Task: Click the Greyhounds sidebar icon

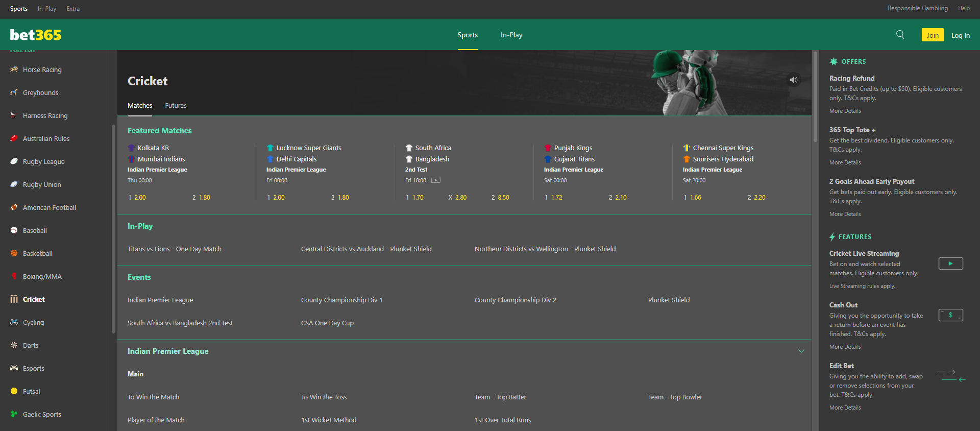Action: tap(14, 92)
